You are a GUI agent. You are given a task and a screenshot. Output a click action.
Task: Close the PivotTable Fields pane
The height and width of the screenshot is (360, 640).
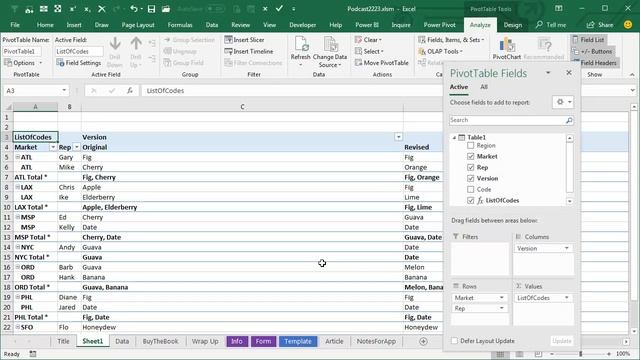click(x=569, y=73)
